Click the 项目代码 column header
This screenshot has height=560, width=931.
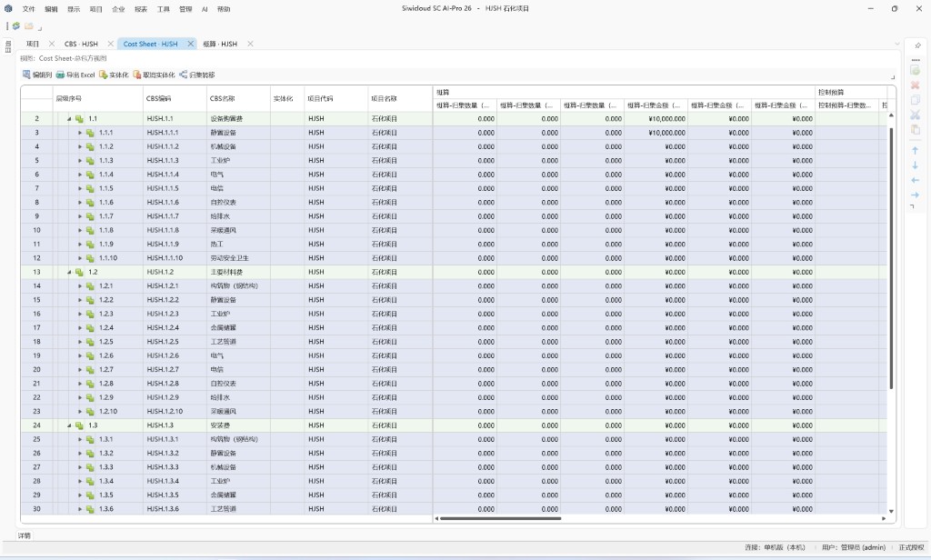tap(336, 98)
